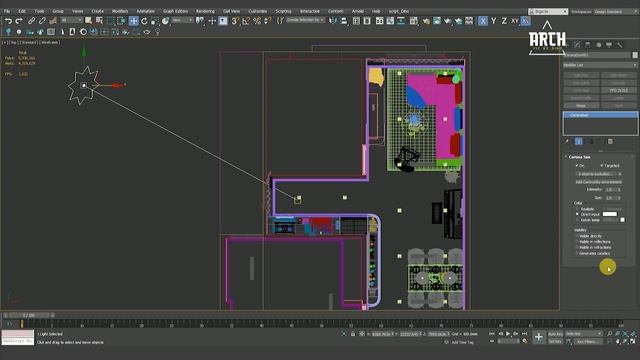
Task: Restrict to XY plane button
Action: coord(515,21)
